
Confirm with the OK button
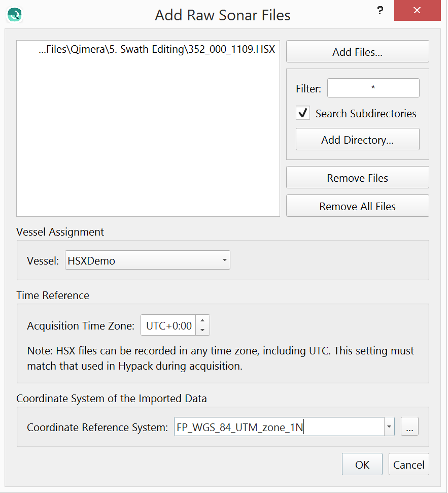coord(362,465)
